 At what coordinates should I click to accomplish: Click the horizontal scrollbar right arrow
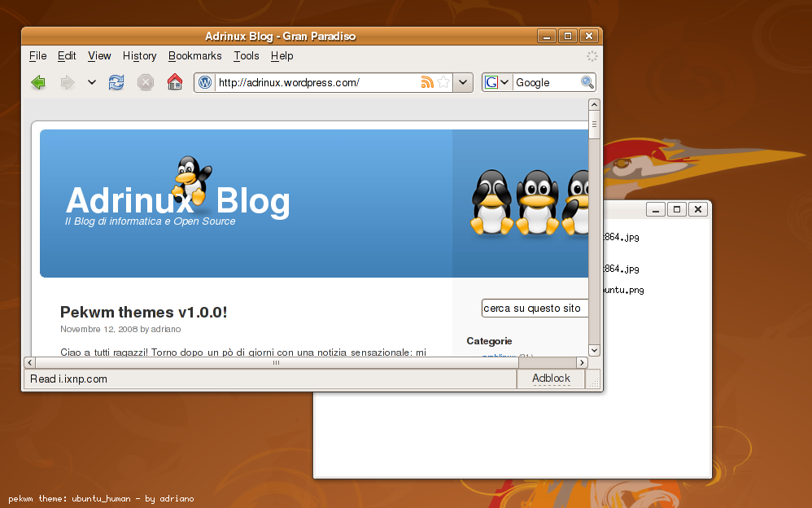coord(582,362)
